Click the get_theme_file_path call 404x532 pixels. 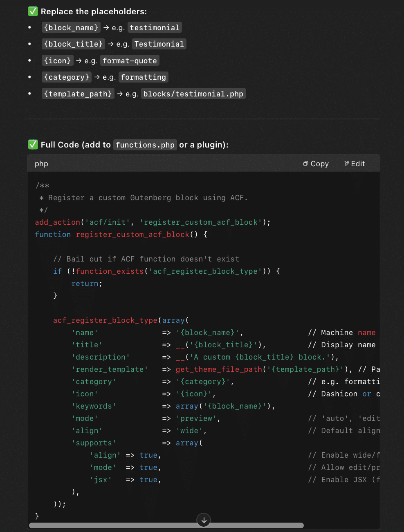point(264,369)
